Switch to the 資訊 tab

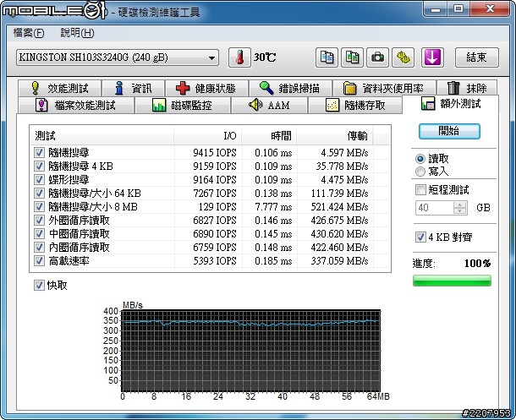point(134,88)
